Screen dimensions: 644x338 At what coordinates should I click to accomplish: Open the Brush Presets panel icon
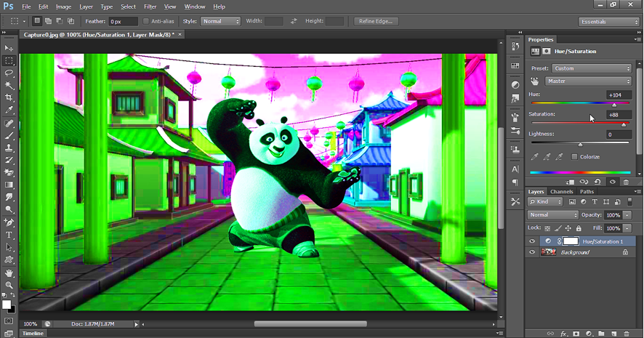(515, 131)
